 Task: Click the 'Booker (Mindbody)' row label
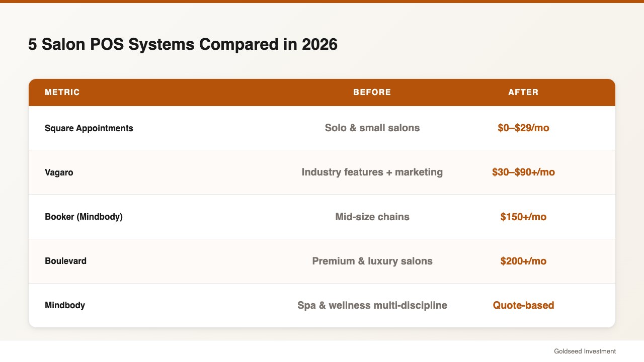click(84, 217)
